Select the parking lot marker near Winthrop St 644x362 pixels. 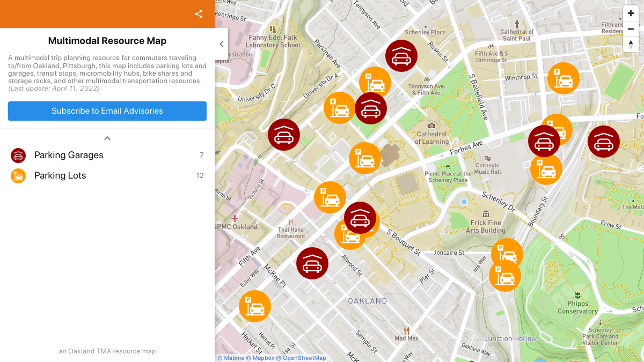(x=563, y=78)
